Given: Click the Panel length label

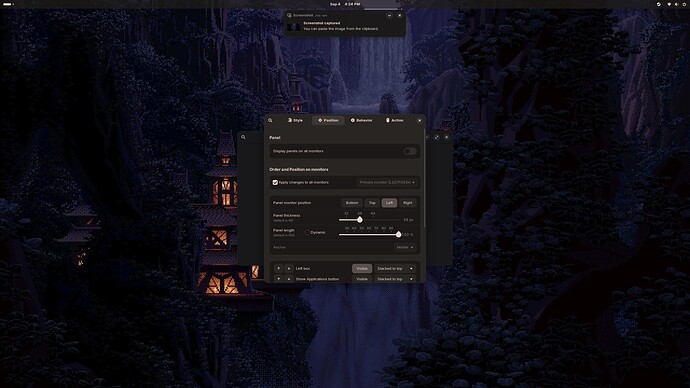Looking at the screenshot, I should coord(283,231).
